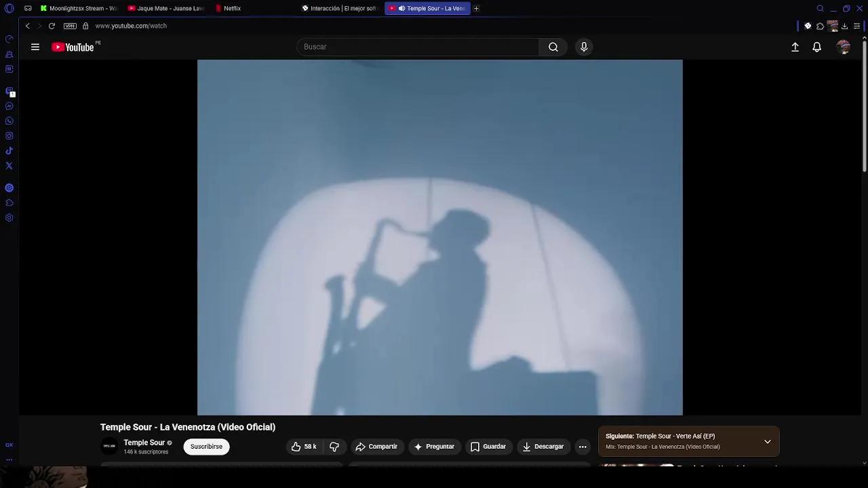Screen dimensions: 868x488
Task: Open YouTube create/upload icon
Action: pyautogui.click(x=795, y=47)
